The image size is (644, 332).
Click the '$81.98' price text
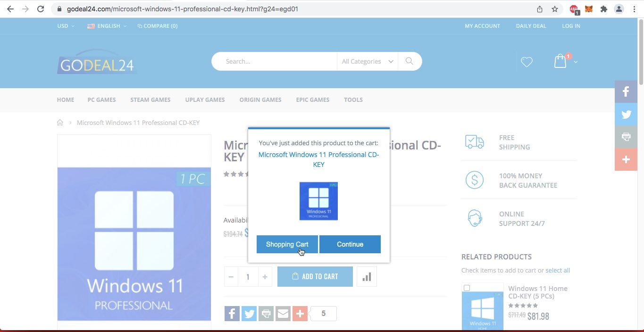[x=538, y=316]
